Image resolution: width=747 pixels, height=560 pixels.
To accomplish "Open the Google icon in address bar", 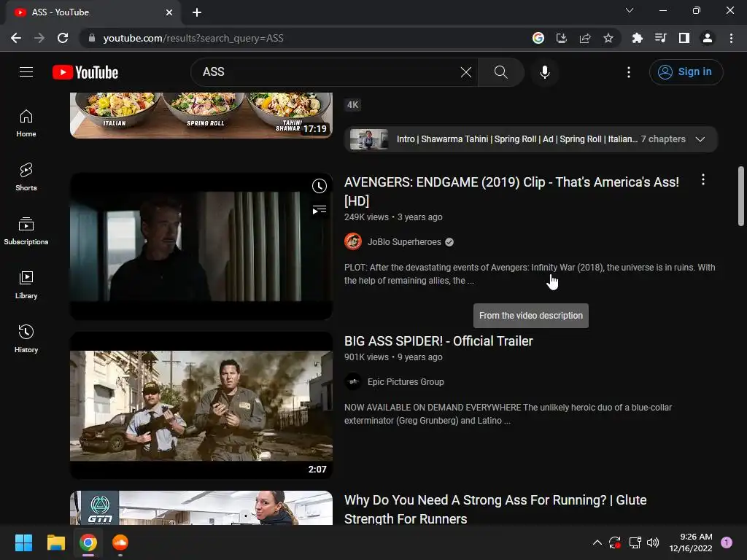I will click(538, 38).
